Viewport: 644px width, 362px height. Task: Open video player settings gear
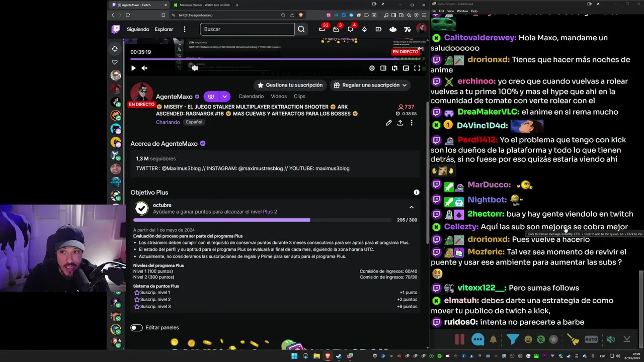tap(372, 68)
